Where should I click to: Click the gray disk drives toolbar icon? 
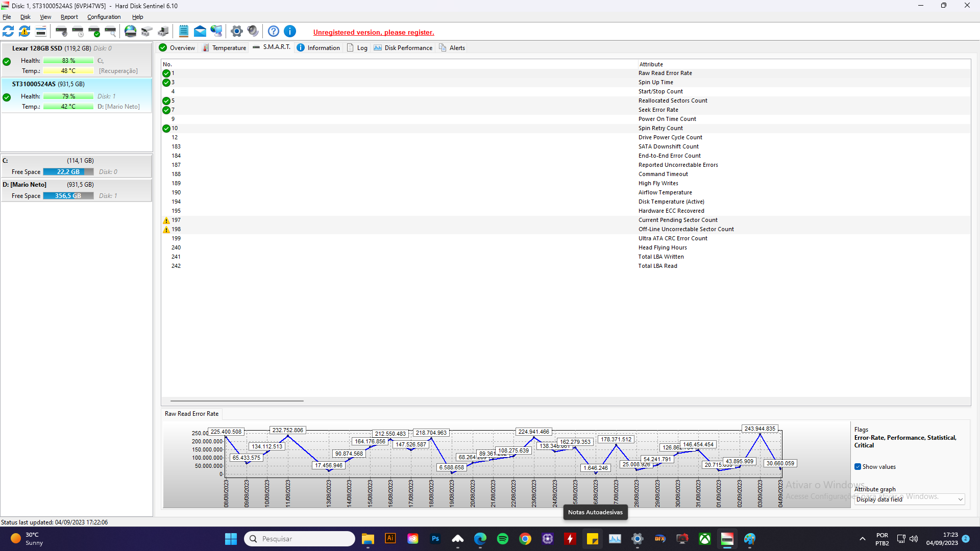pos(147,32)
